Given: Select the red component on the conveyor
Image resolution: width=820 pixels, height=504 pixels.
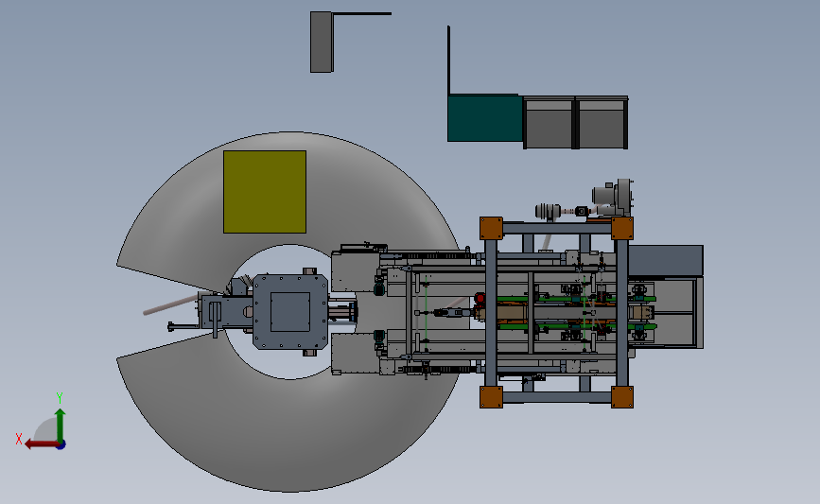Looking at the screenshot, I should (x=479, y=299).
